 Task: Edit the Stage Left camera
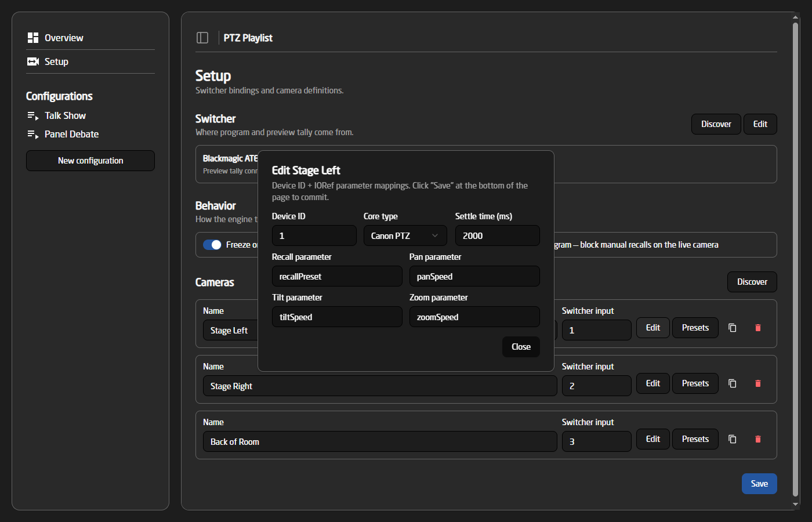click(653, 328)
